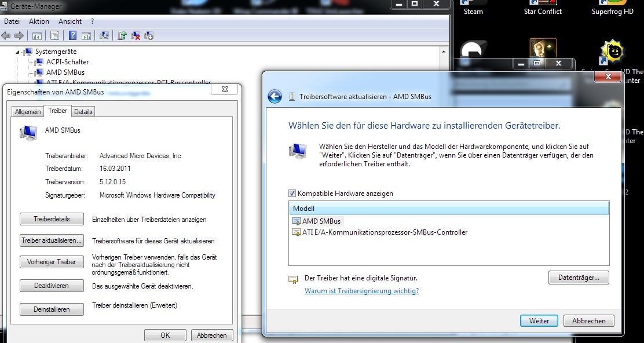Toggle Kompatible Hardware anzeigen checkbox
The width and height of the screenshot is (644, 343).
pos(292,193)
